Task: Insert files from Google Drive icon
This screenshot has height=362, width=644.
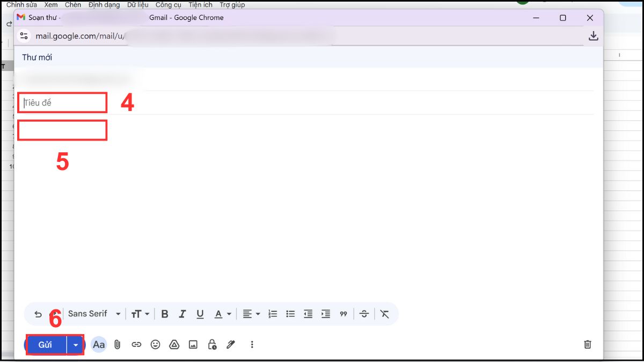Action: click(x=174, y=345)
